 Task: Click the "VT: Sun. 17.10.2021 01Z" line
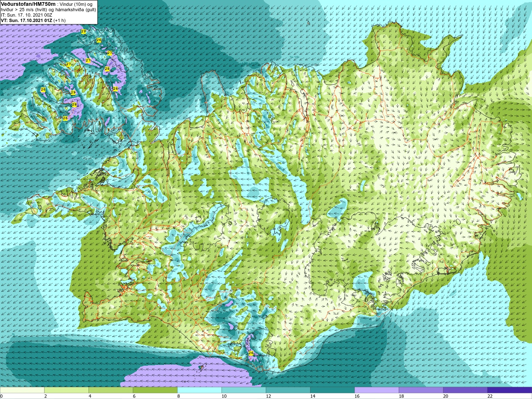(26, 20)
